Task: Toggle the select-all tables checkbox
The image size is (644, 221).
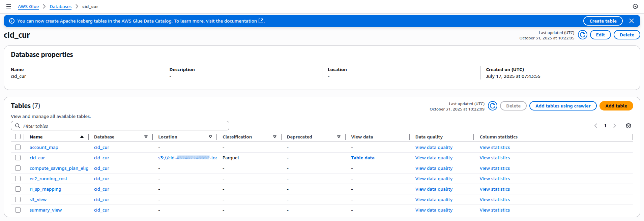Action: point(18,136)
